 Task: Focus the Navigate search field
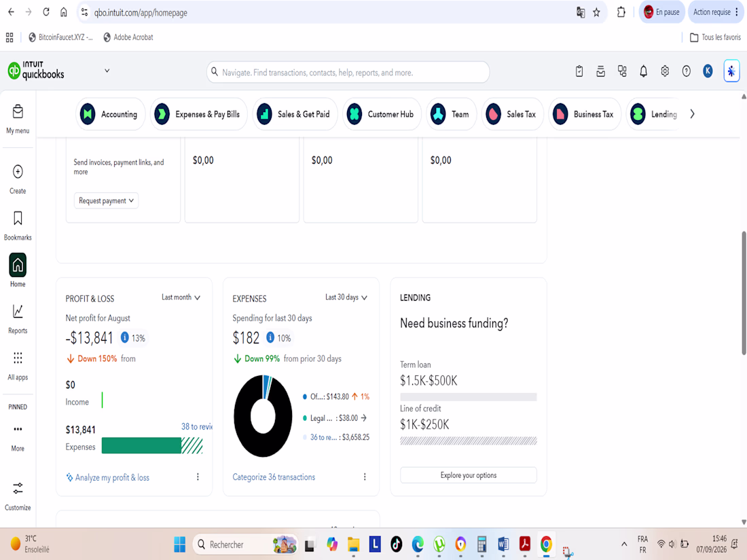click(348, 73)
